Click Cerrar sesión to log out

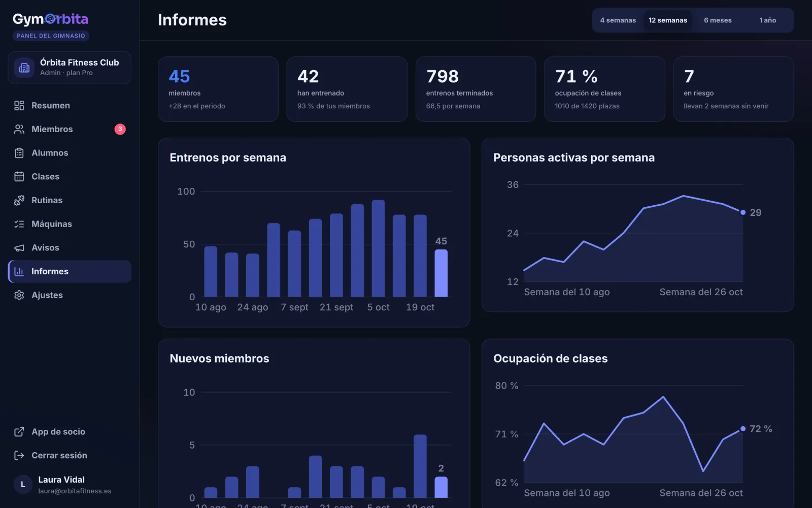tap(70, 455)
